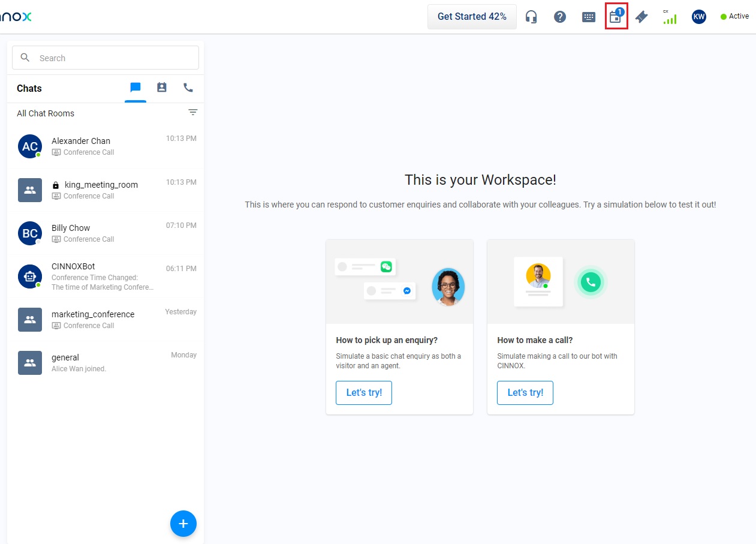Click the enquiry simulation illustration
This screenshot has width=756, height=544.
coord(400,282)
